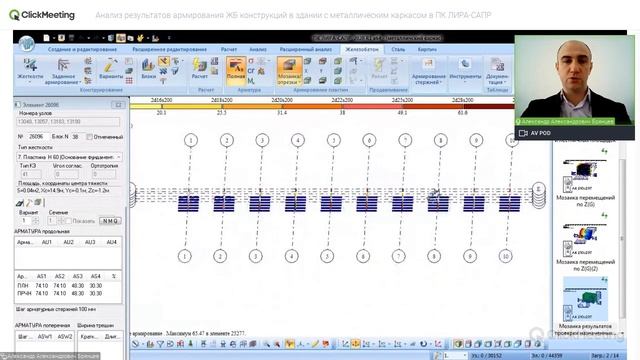Click the AU1 column header
This screenshot has width=640, height=360.
47,242
